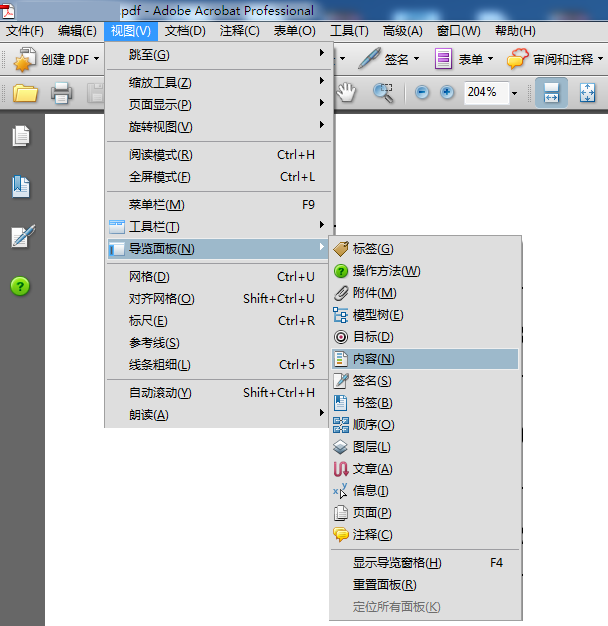Click the model tree icon beside 模型树(E)

click(x=341, y=315)
